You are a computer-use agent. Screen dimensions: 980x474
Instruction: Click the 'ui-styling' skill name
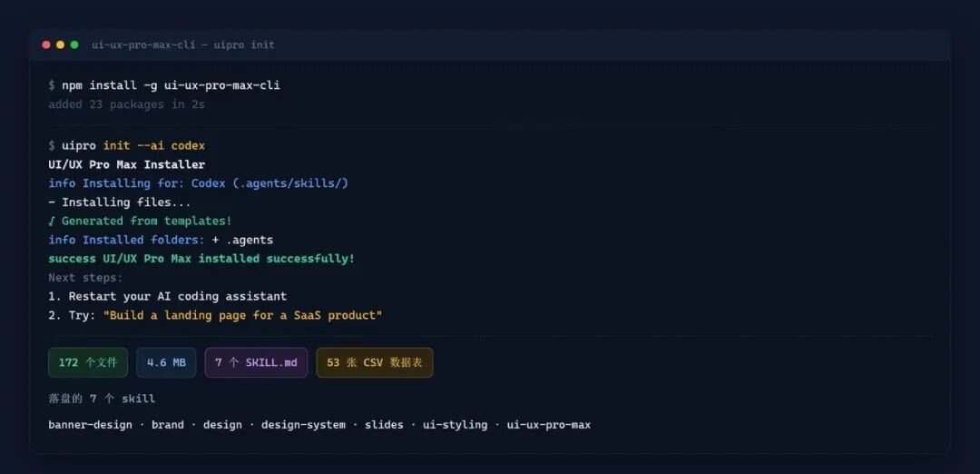coord(455,425)
